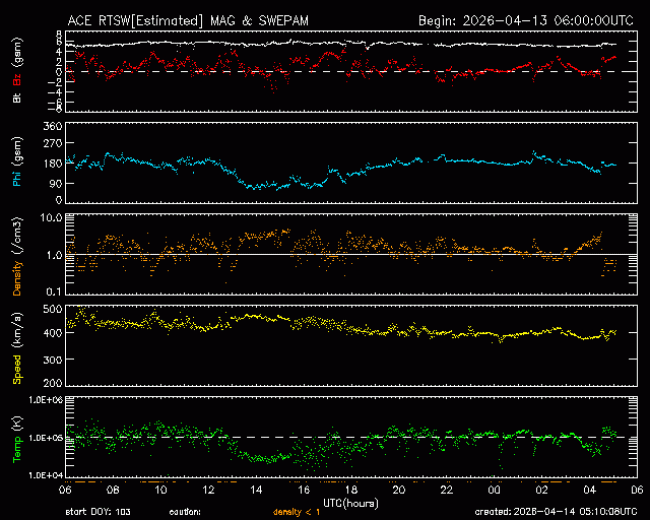Click the "(gsm)" unit beside Bz label
This screenshot has width=650, height=520.
tap(18, 53)
